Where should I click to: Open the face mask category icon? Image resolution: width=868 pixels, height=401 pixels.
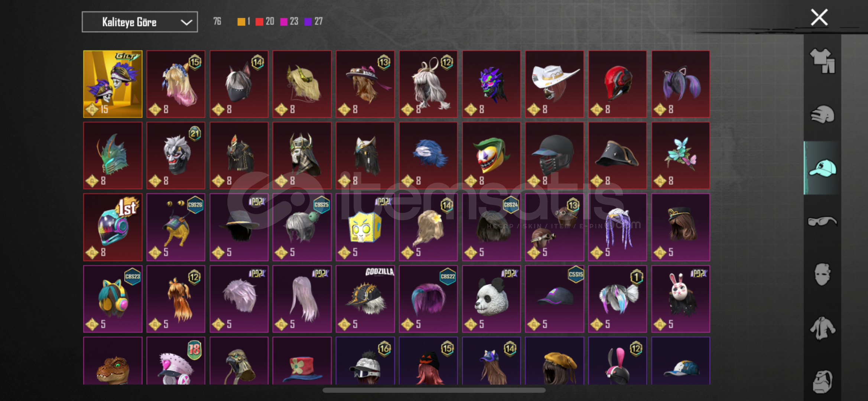click(822, 274)
